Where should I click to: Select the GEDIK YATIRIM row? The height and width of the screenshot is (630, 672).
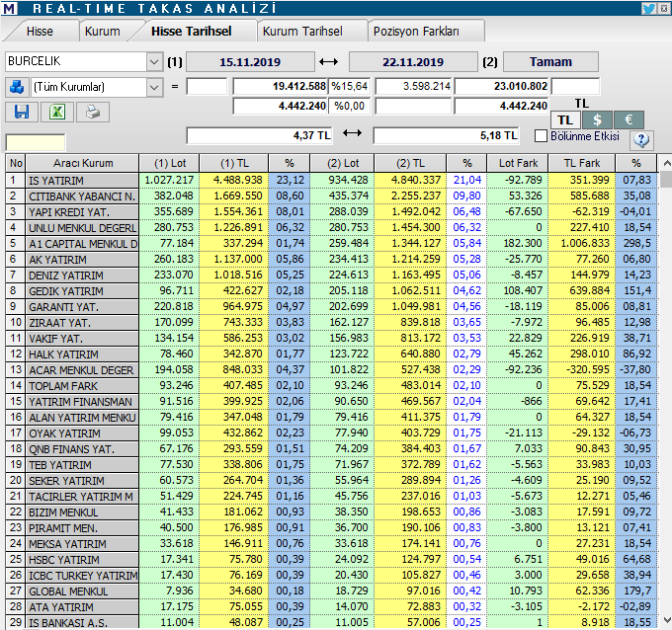[330, 290]
